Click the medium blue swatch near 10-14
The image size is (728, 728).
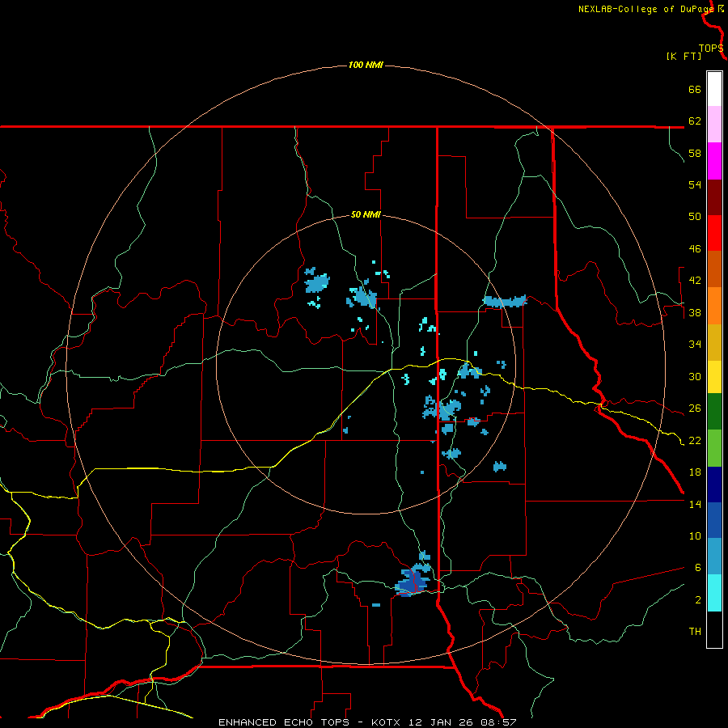tap(714, 520)
